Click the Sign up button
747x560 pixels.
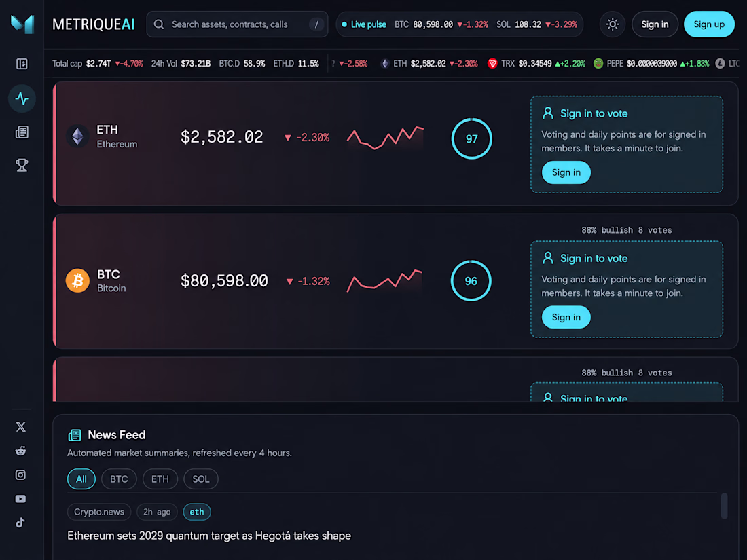(x=709, y=24)
